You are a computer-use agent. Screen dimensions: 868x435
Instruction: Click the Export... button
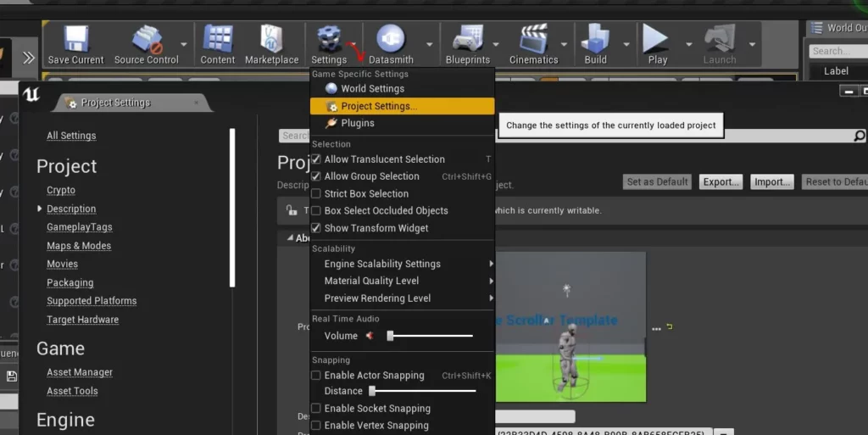coord(721,181)
